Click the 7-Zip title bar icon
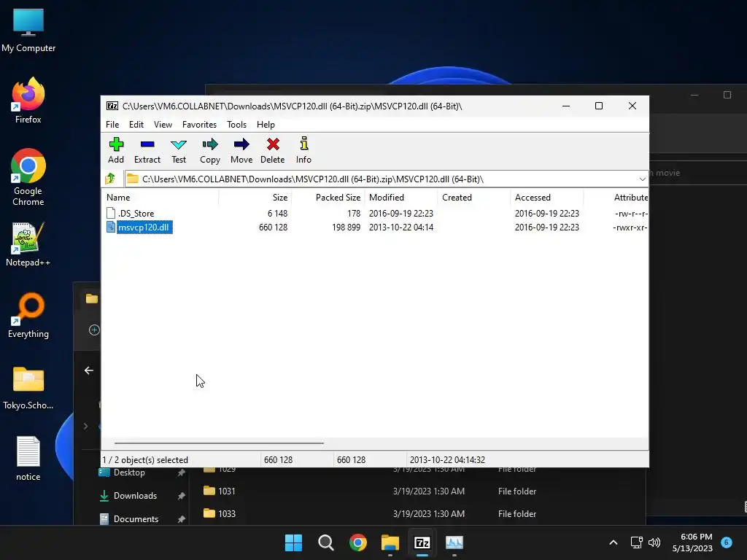Viewport: 747px width, 560px height. click(x=112, y=106)
